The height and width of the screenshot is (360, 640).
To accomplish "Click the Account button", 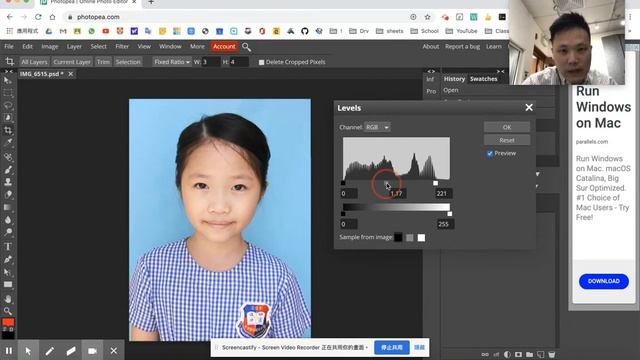I will pyautogui.click(x=224, y=47).
